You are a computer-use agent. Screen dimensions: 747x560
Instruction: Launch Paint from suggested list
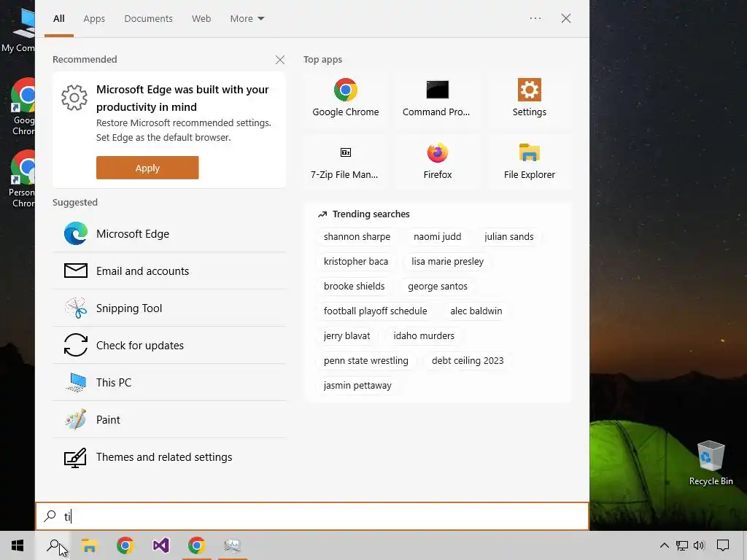[169, 419]
